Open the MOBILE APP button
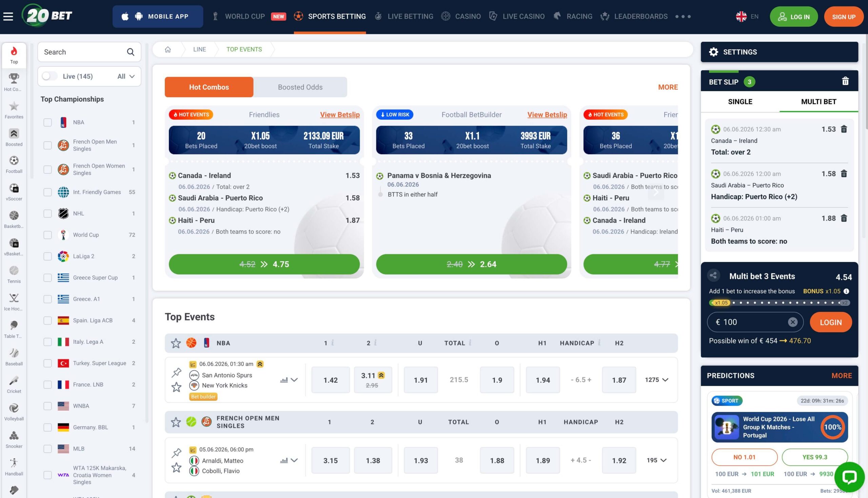This screenshot has width=868, height=498. [x=158, y=16]
